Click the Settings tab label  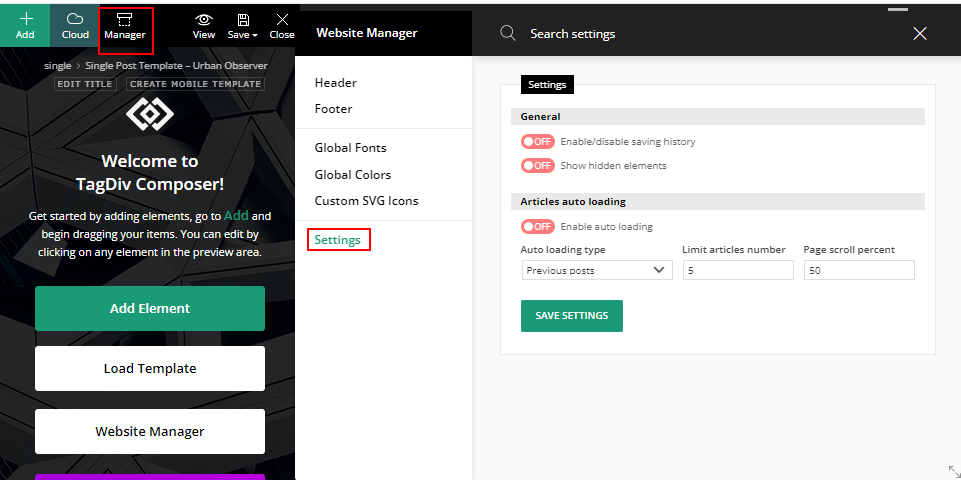click(x=547, y=85)
